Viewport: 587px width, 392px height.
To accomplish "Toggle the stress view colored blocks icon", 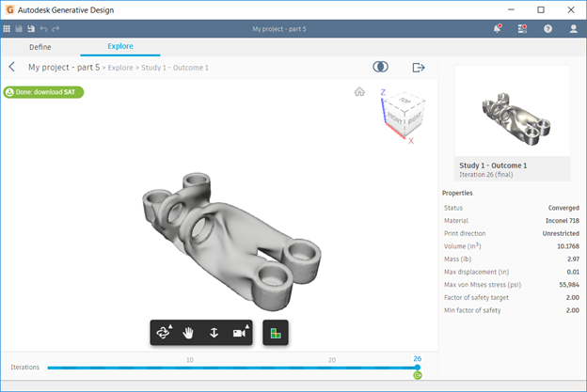I will point(276,333).
